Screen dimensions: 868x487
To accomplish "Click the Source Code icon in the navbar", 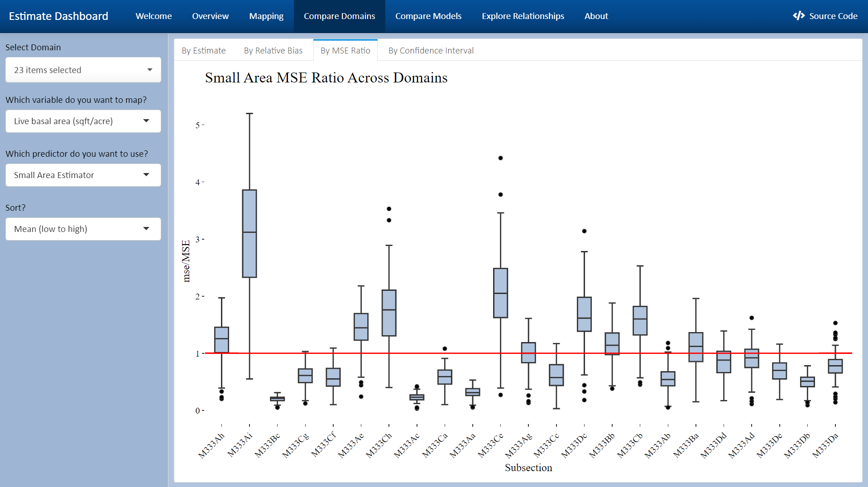I will tap(798, 16).
